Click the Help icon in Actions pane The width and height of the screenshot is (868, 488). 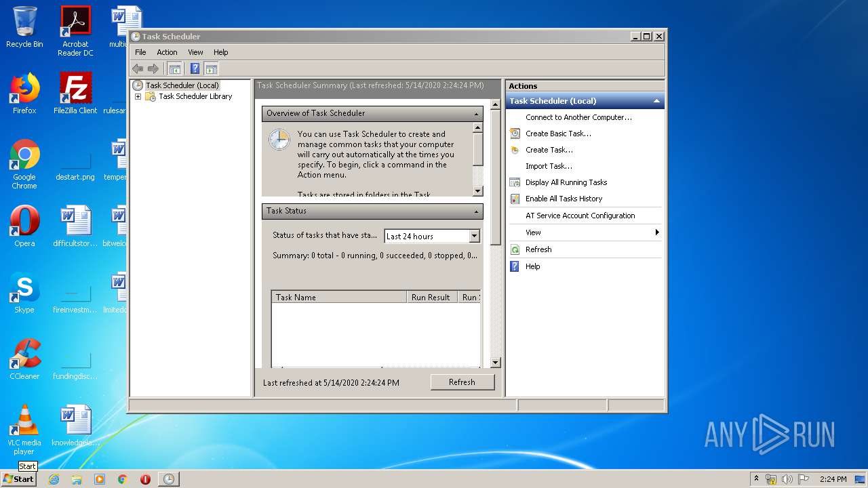(515, 266)
